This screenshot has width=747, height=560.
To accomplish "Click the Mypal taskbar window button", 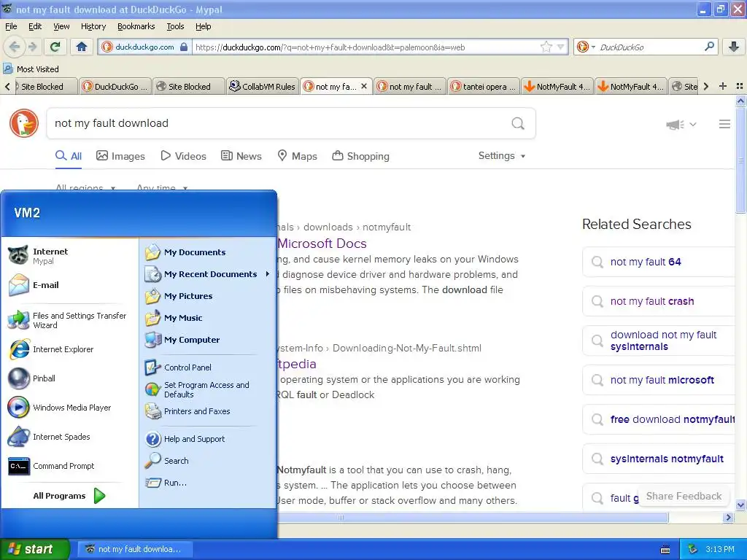I will pyautogui.click(x=135, y=549).
